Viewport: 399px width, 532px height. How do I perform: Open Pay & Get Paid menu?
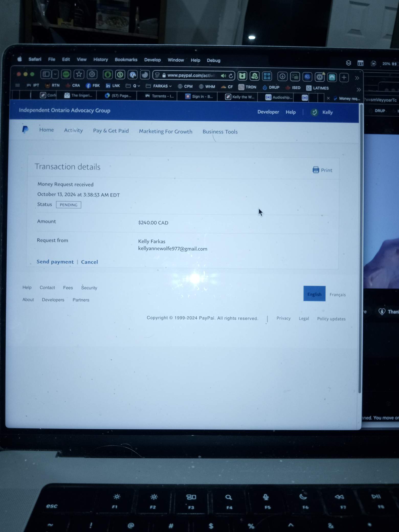pos(111,131)
